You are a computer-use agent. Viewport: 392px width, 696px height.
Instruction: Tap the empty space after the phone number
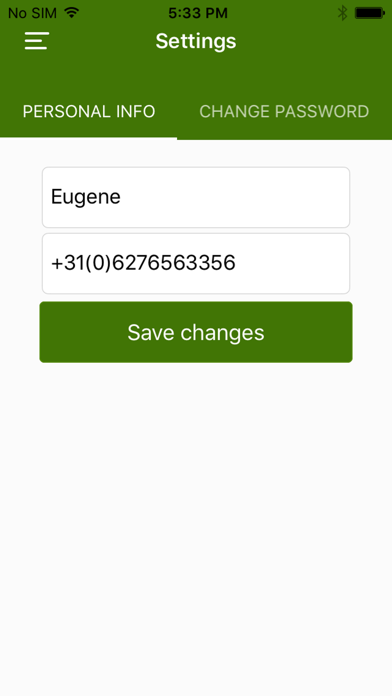tap(292, 263)
